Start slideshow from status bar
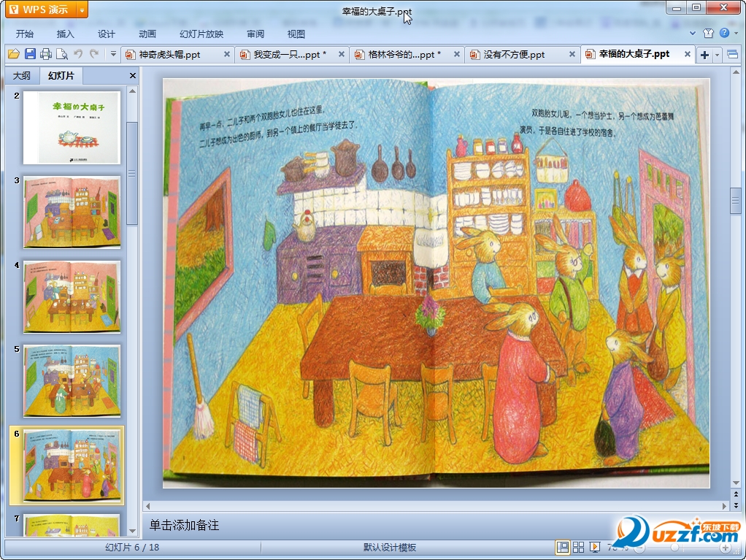Image resolution: width=746 pixels, height=560 pixels. click(595, 547)
